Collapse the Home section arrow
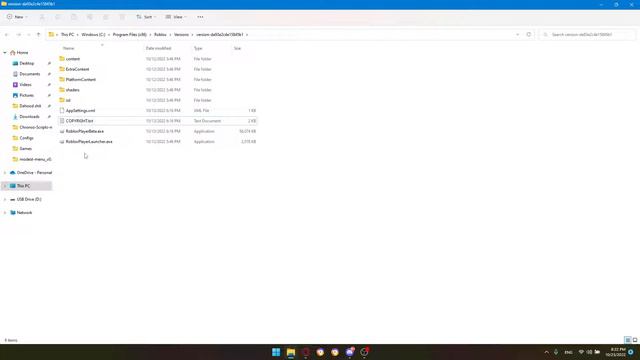The width and height of the screenshot is (640, 360). click(x=5, y=53)
